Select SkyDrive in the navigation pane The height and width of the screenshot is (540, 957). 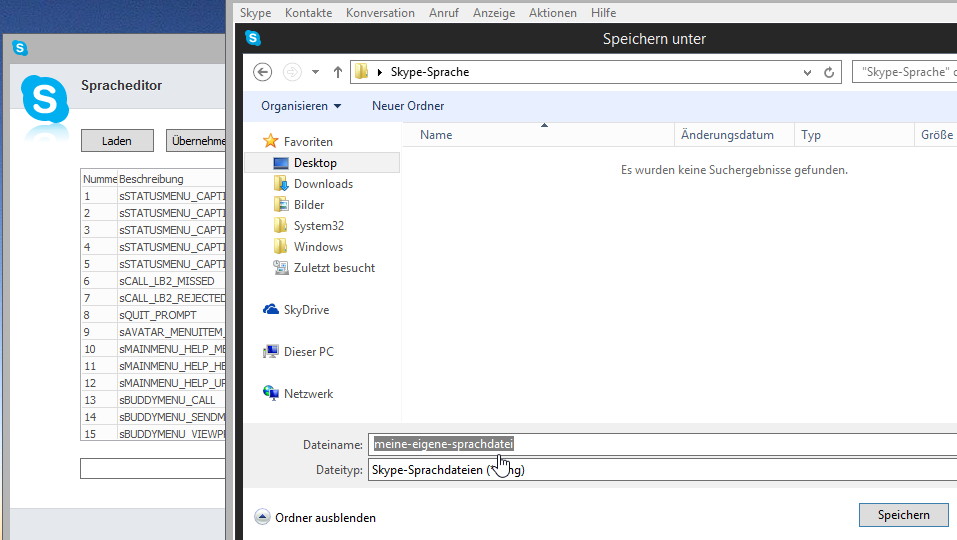306,310
